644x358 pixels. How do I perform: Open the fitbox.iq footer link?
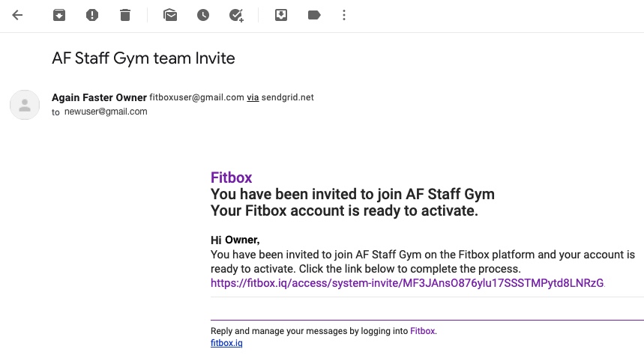click(226, 343)
